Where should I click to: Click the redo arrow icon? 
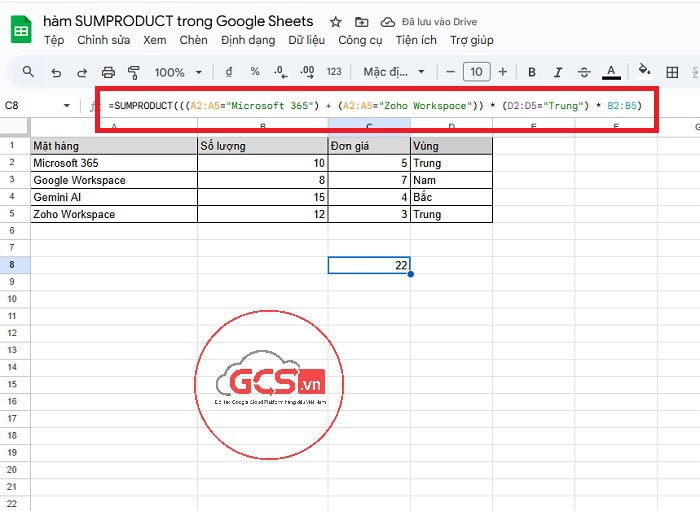pyautogui.click(x=82, y=72)
